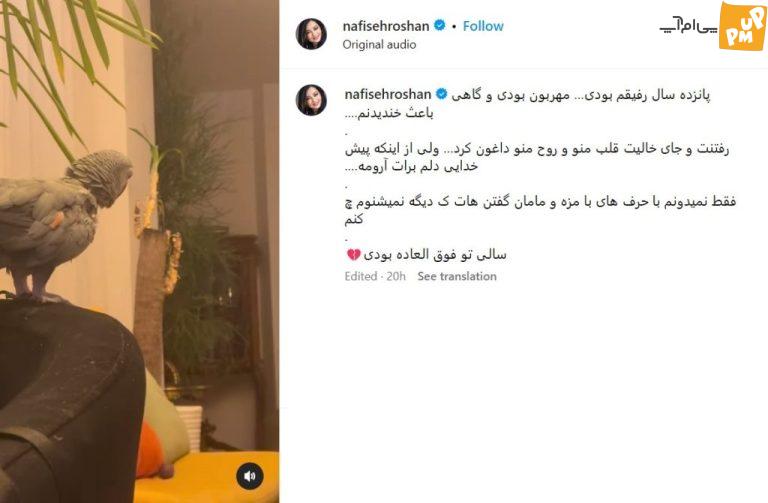The image size is (768, 503).
Task: Click the verified badge in the caption
Action: pyautogui.click(x=441, y=94)
